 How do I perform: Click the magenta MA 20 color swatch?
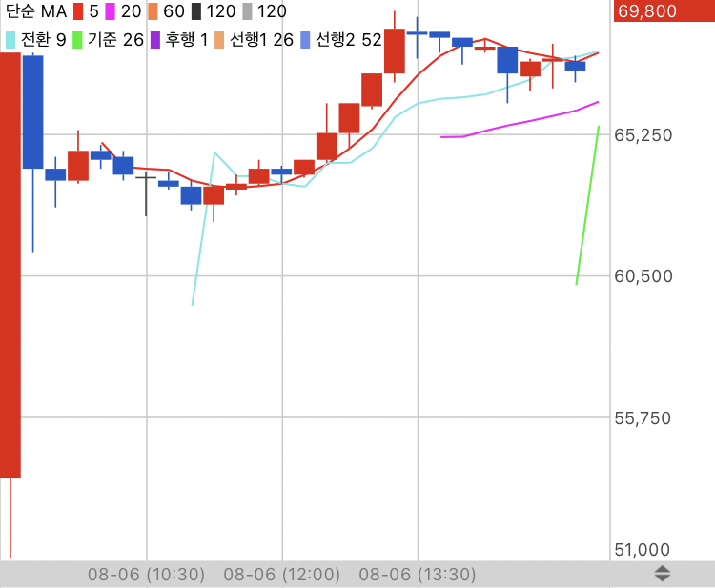coord(110,11)
